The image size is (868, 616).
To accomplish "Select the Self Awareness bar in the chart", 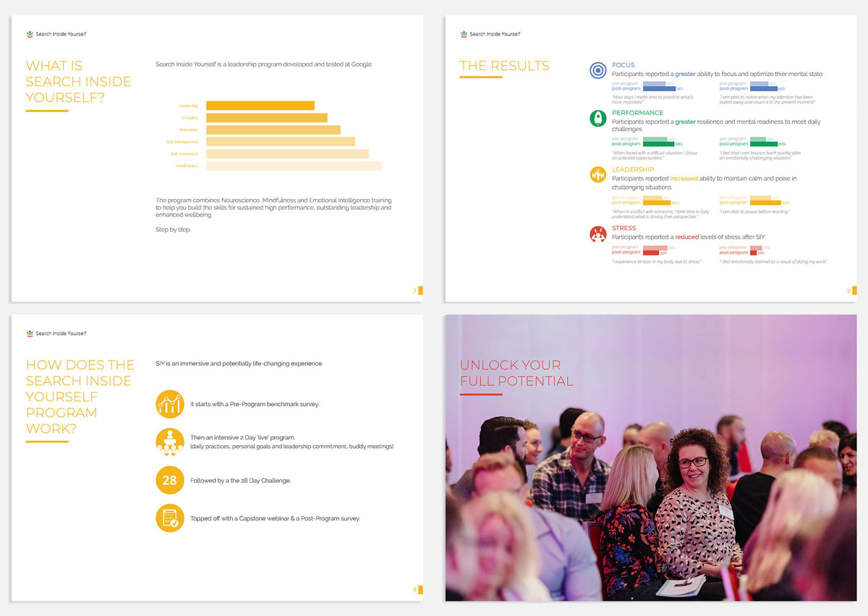I will pyautogui.click(x=287, y=153).
